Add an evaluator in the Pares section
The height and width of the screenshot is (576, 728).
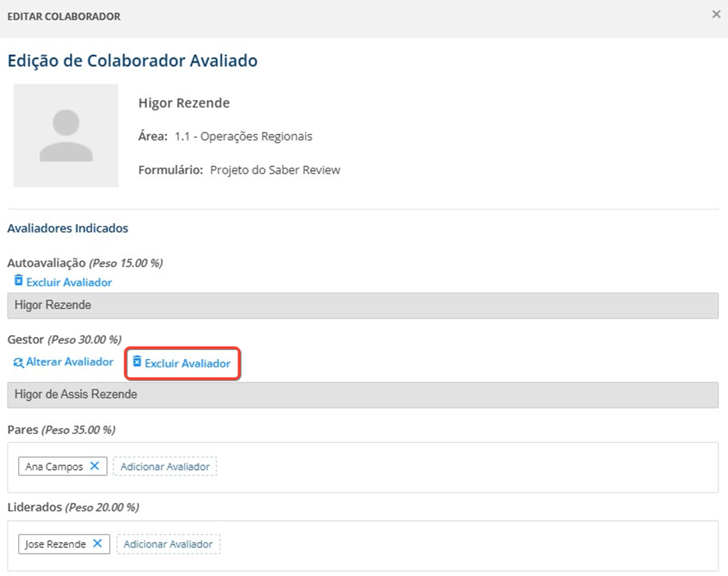165,467
